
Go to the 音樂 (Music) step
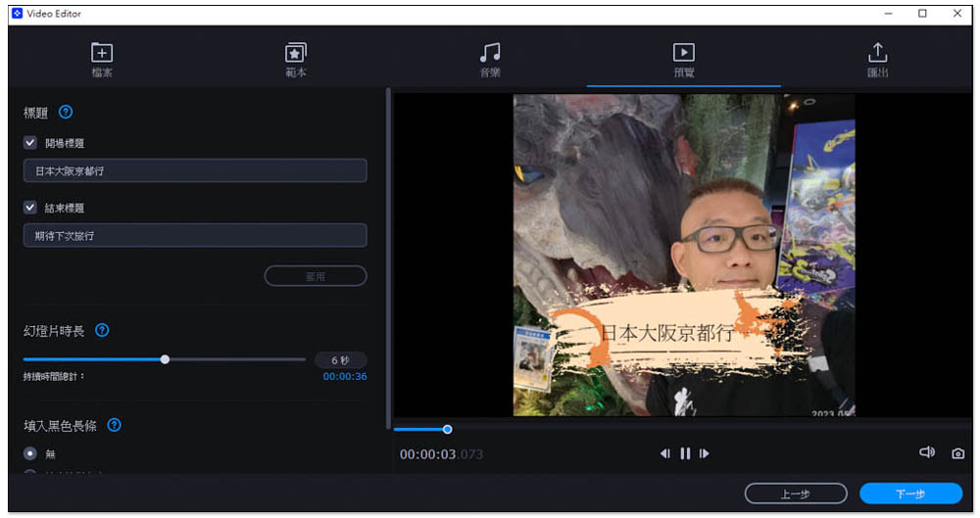pyautogui.click(x=489, y=54)
